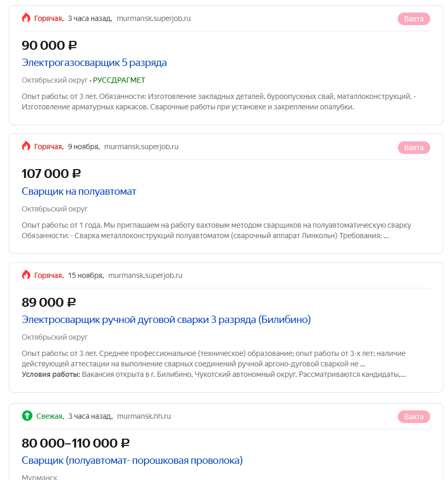Screen dimensions: 448x480
Task: Open Сварщик на полуавтомат vacancy
Action: pos(79,192)
